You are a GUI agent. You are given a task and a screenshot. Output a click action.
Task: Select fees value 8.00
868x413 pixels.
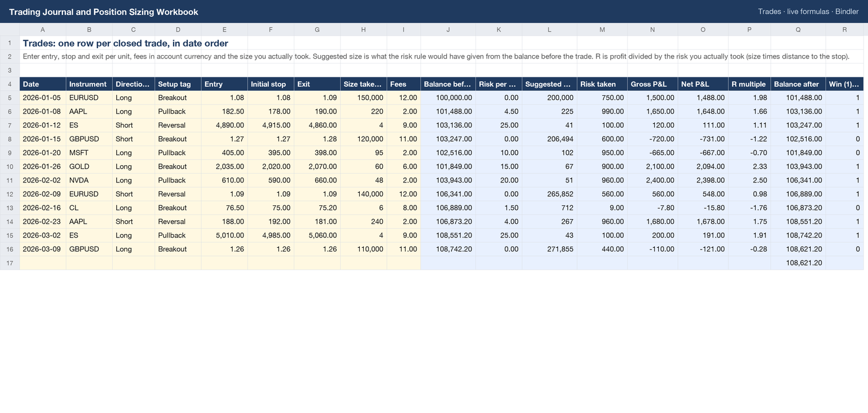coord(403,208)
